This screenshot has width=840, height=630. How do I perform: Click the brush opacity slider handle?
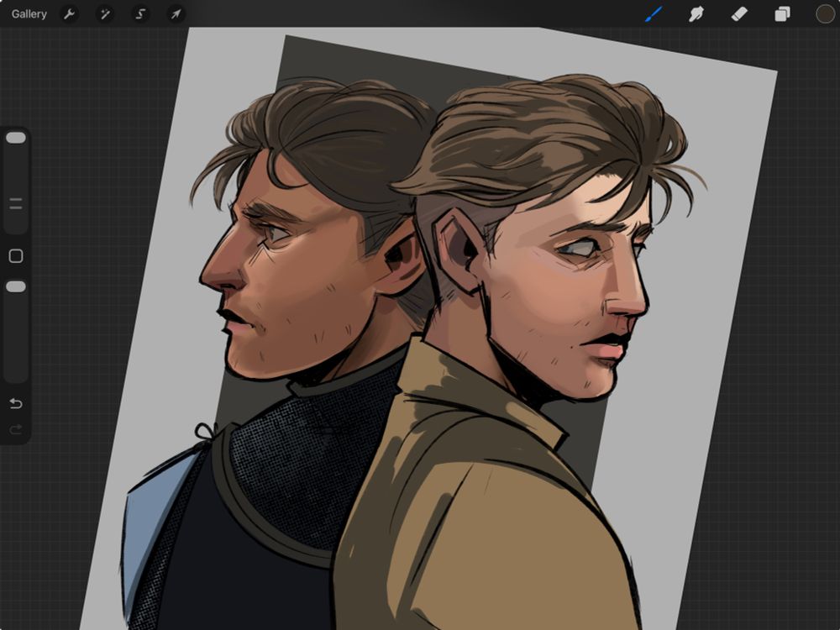coord(15,286)
